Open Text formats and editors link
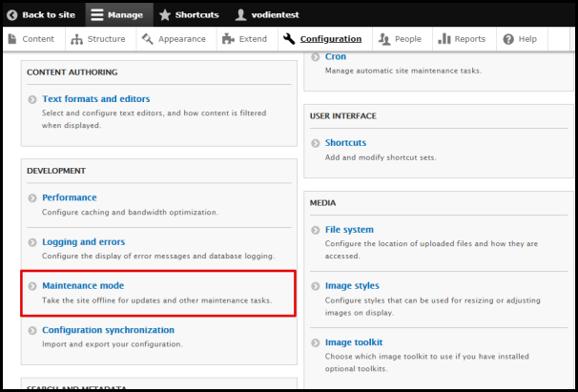 pos(95,99)
